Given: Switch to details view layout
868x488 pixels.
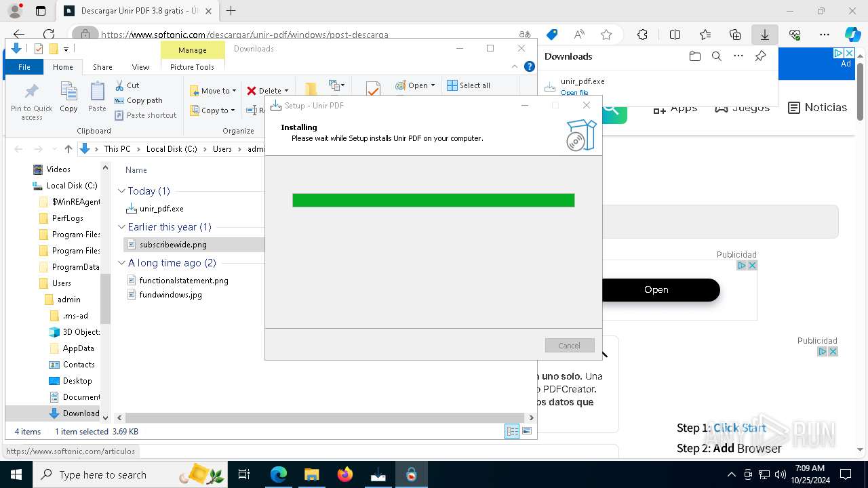Looking at the screenshot, I should click(512, 431).
